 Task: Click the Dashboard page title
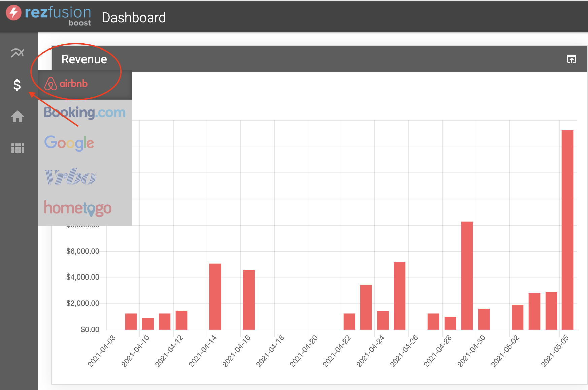pyautogui.click(x=134, y=18)
